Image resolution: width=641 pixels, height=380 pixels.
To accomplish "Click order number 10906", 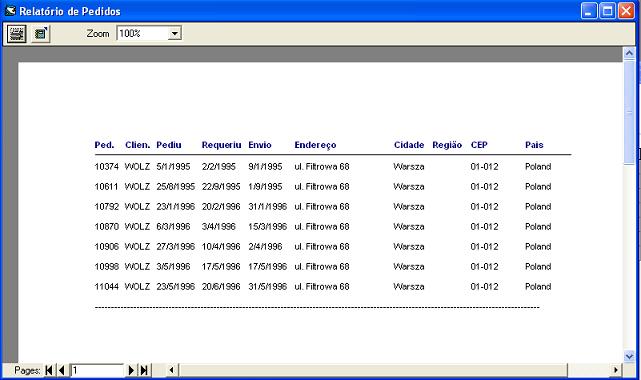I will click(106, 247).
